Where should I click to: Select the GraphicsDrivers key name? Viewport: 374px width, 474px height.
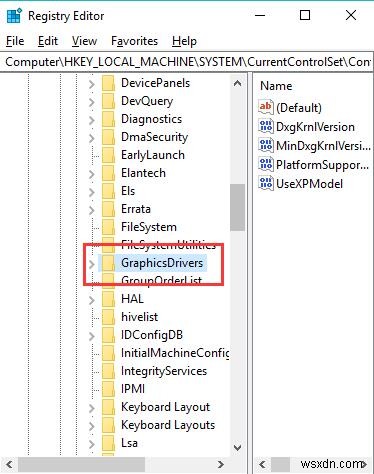tap(162, 263)
